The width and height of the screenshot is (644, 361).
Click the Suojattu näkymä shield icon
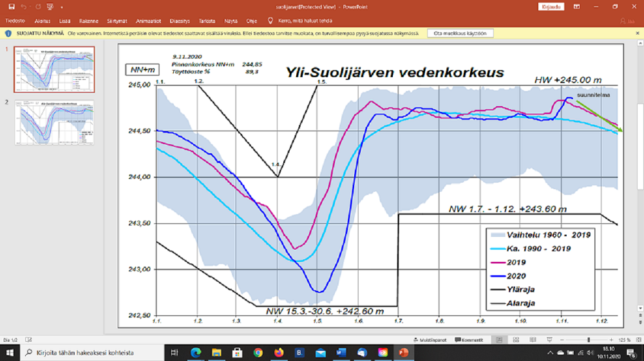[x=8, y=33]
